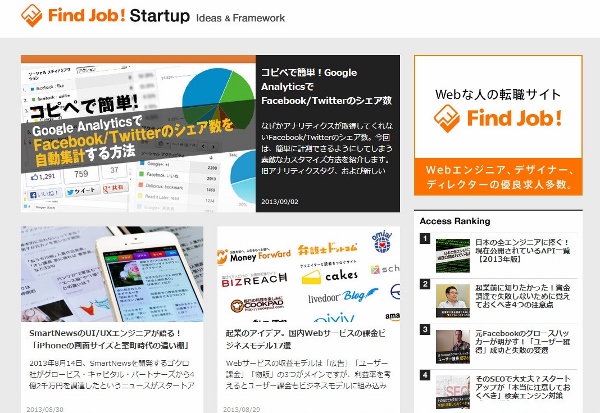Open the Google Analytics featured article headline
Image resolution: width=600 pixels, height=413 pixels.
tap(326, 87)
